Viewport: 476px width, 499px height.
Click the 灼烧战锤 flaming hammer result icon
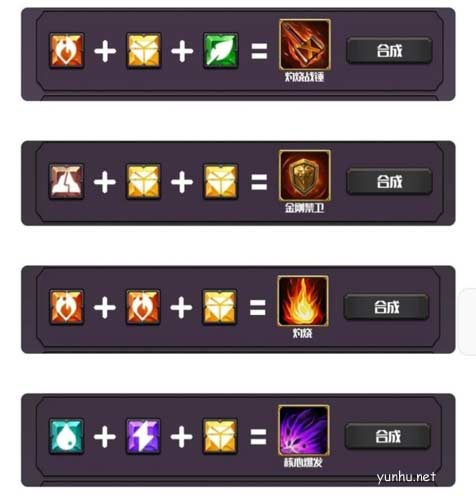[x=305, y=45]
